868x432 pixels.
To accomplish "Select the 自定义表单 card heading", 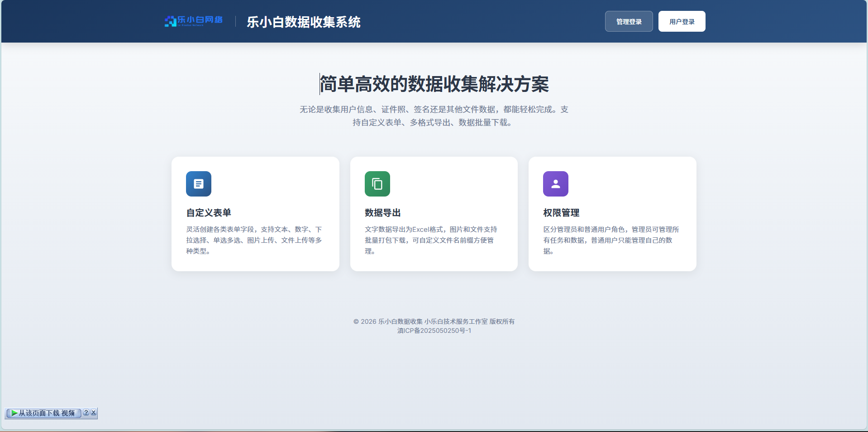I will click(209, 213).
